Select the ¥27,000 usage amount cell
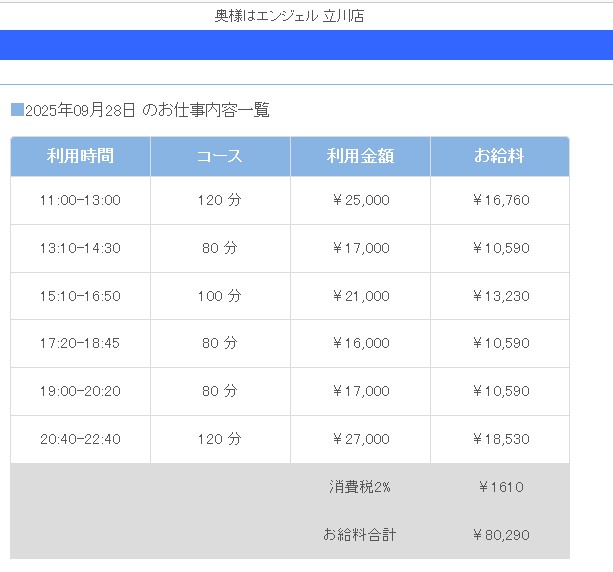This screenshot has height=572, width=613. [360, 439]
